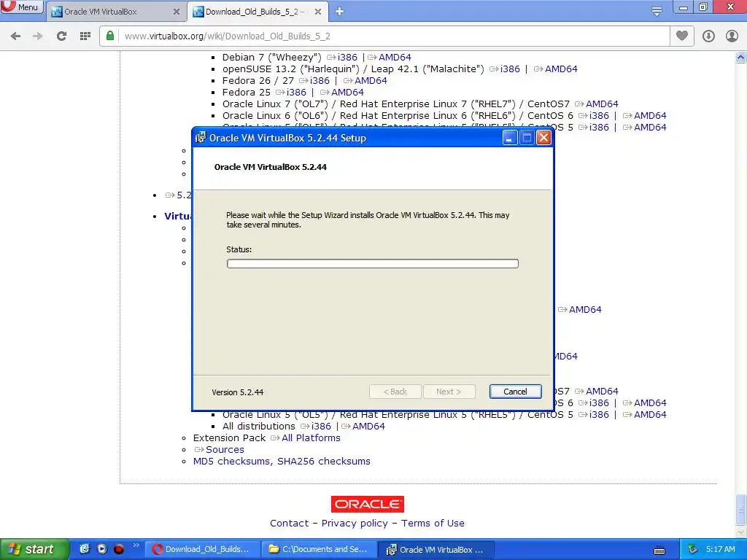Launch Internet Explorer from quick launch
This screenshot has height=560, width=747.
tap(85, 549)
